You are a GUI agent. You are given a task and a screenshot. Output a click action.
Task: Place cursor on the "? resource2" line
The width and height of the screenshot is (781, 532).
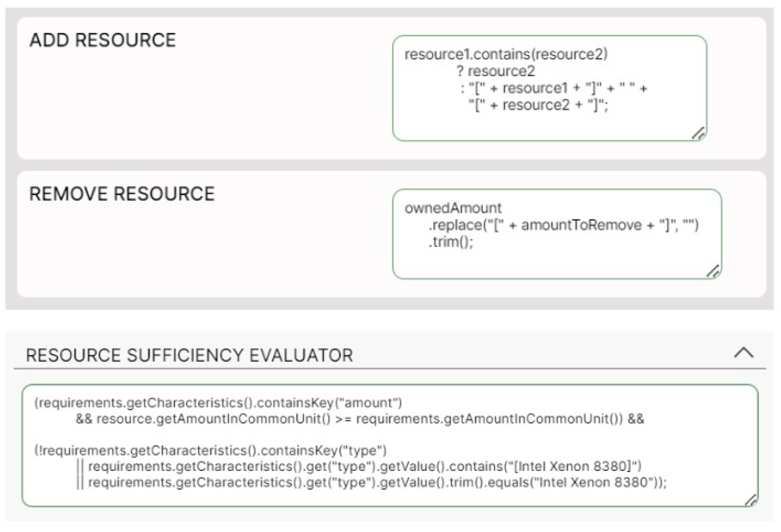click(496, 71)
